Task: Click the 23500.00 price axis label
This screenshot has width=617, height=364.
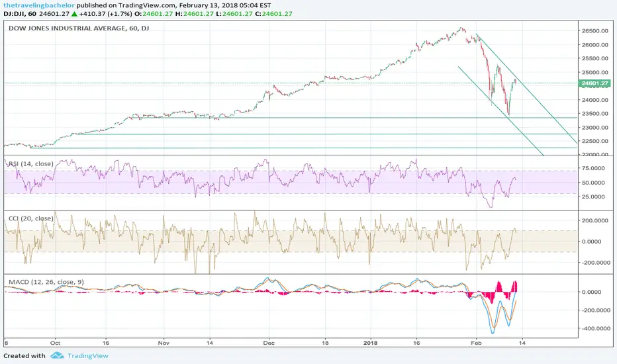Action: [595, 114]
